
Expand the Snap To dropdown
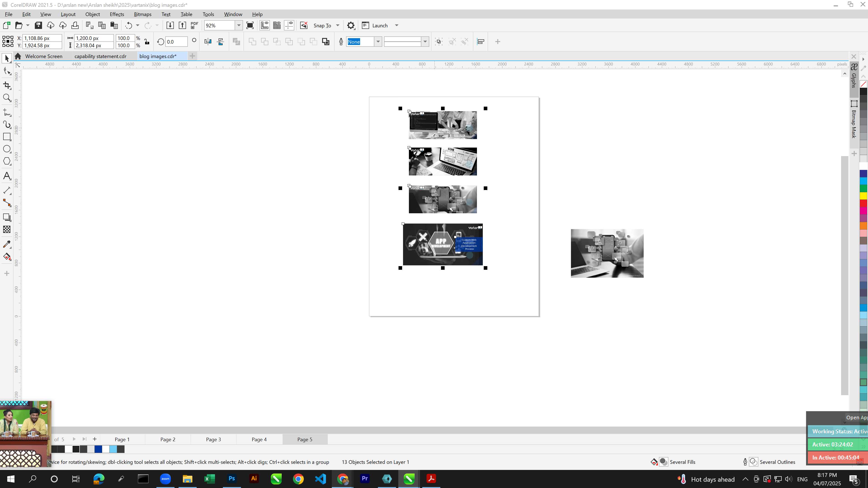338,26
